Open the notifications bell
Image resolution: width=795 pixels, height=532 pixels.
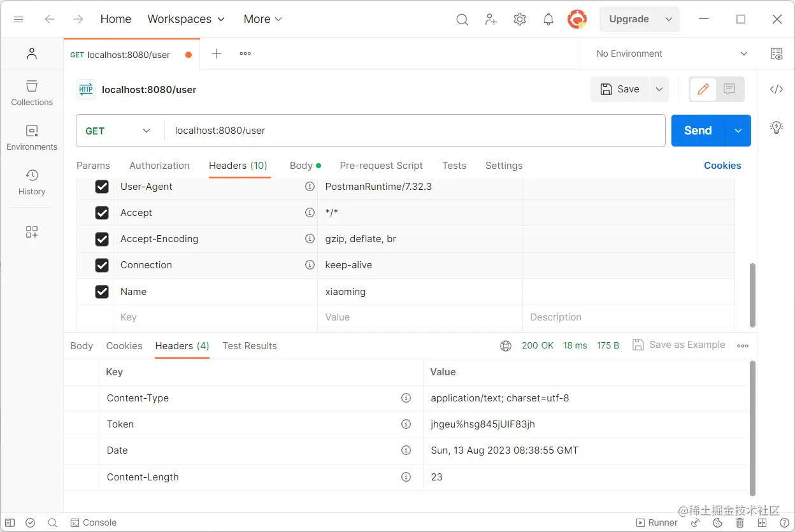(x=548, y=20)
